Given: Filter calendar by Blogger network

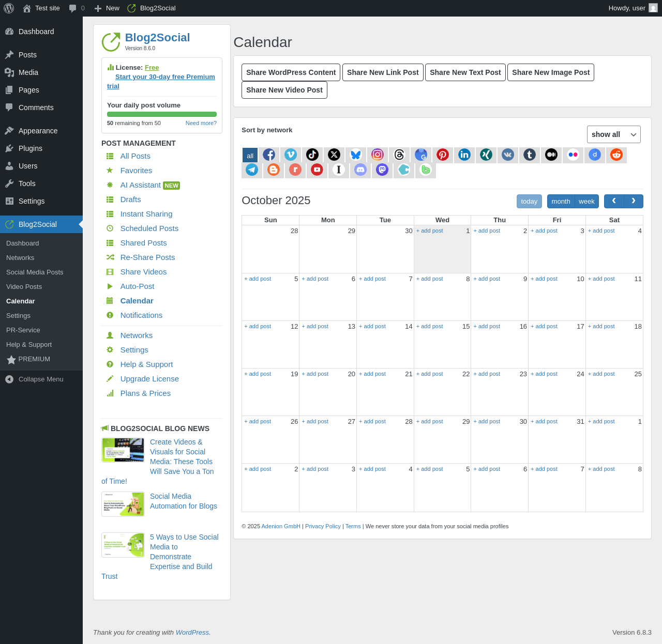Looking at the screenshot, I should (x=274, y=170).
